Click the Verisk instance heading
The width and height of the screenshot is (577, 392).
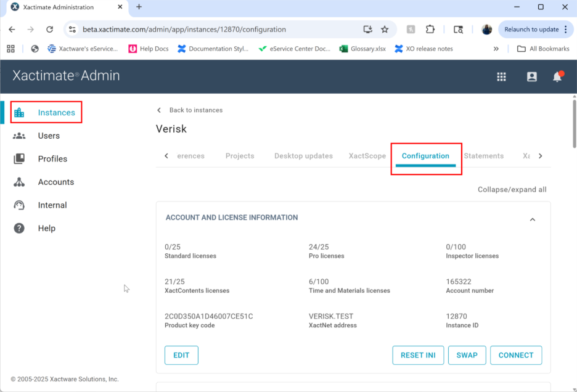point(171,129)
